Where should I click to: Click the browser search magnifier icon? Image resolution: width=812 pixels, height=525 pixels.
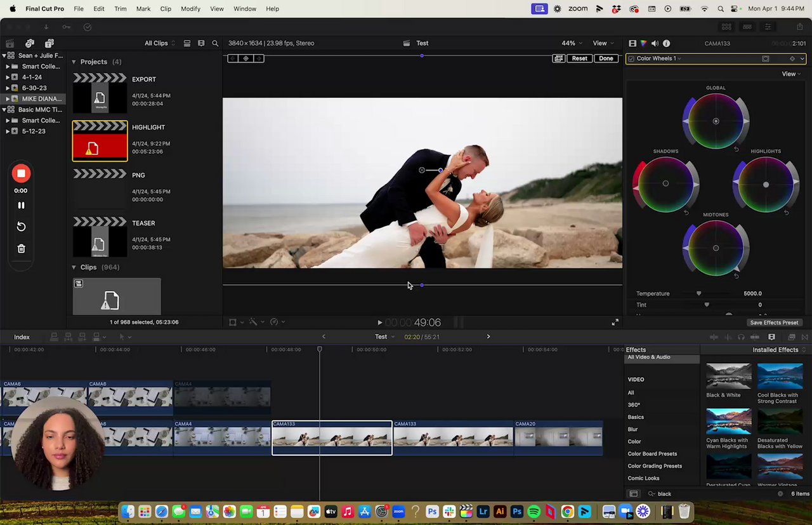click(215, 43)
